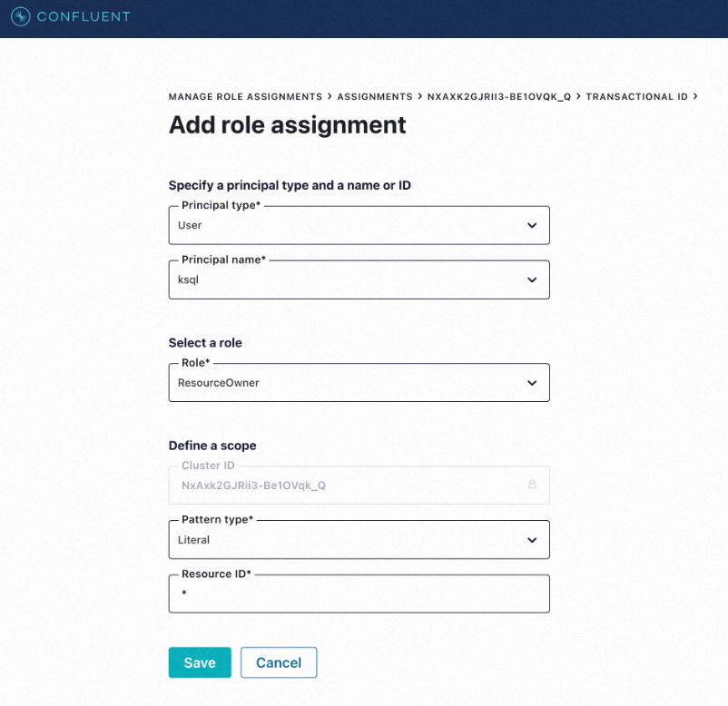Click the chevron arrow in Role field
728x706 pixels.
(532, 383)
